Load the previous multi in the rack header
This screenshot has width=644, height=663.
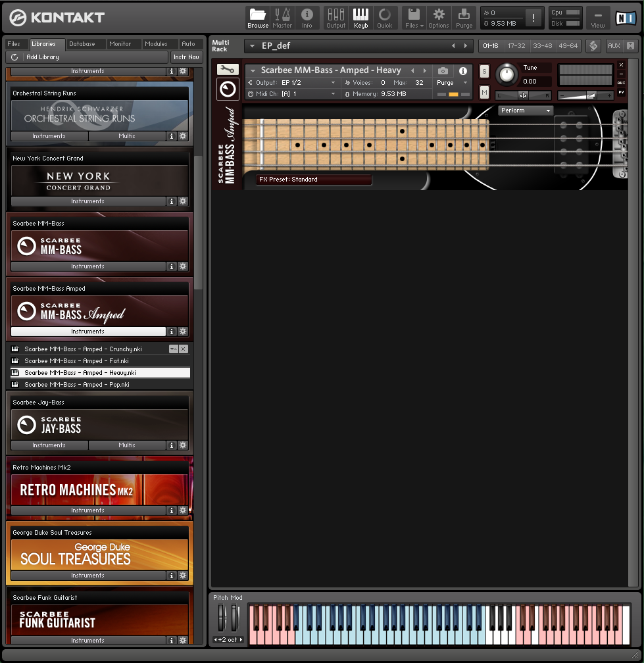click(x=453, y=45)
